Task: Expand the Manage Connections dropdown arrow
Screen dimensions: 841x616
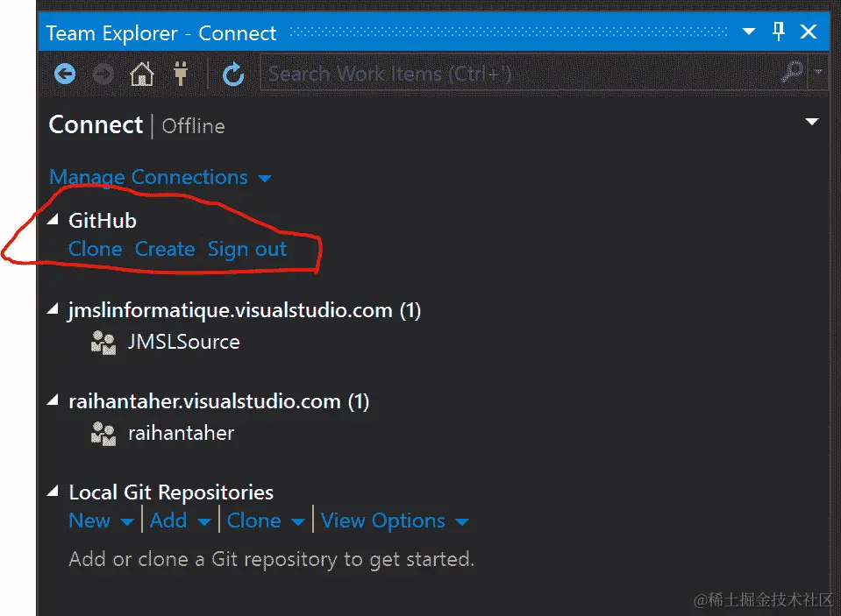Action: click(x=265, y=178)
